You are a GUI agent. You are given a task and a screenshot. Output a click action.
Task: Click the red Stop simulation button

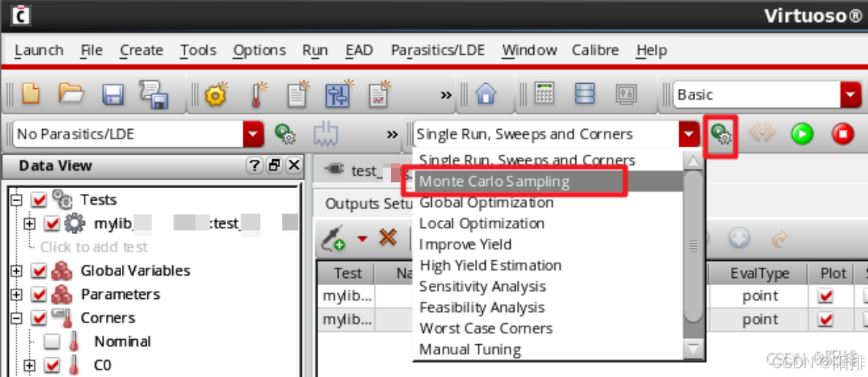pyautogui.click(x=842, y=134)
